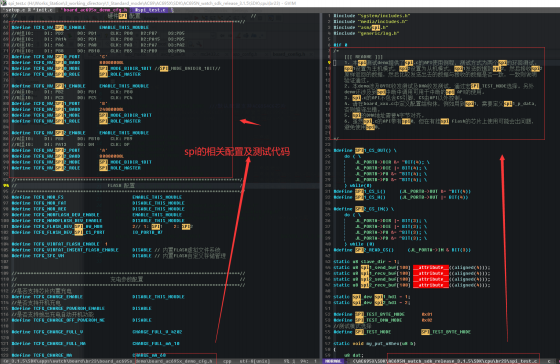The height and width of the screenshot is (364, 560).
Task: Click the SPI2_CS_IN() macro definition
Action: (x=363, y=209)
